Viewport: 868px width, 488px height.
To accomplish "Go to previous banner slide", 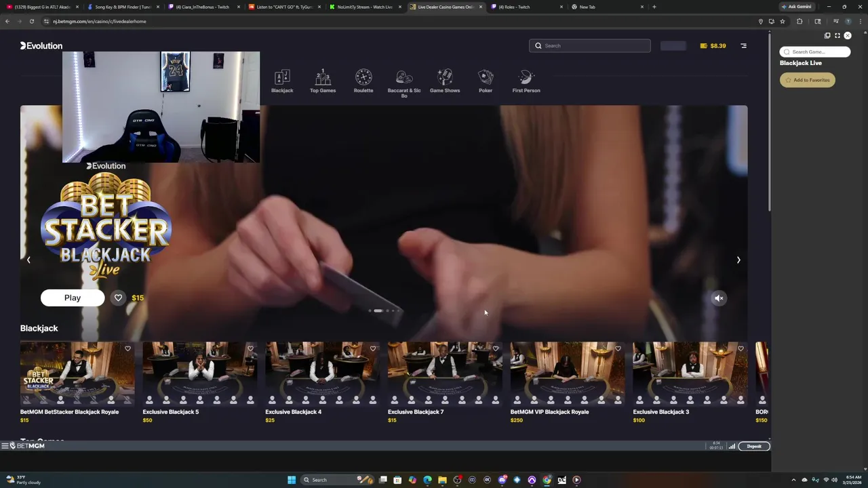I will (x=28, y=260).
